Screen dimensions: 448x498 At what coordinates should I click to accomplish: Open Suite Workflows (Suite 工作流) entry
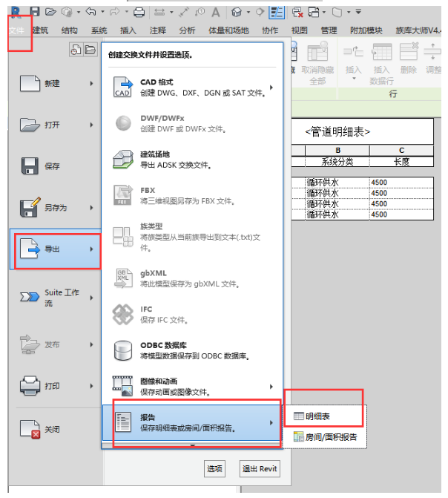pyautogui.click(x=56, y=298)
